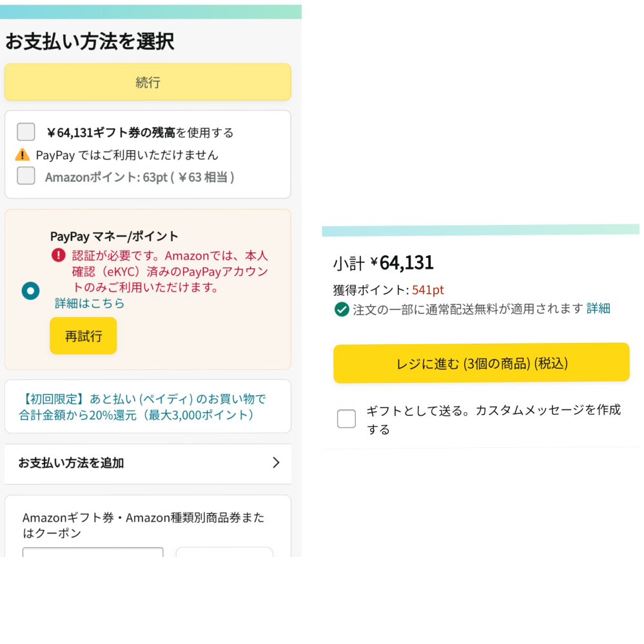644x644 pixels.
Task: Click the PayPay マネー/ポイント section label
Action: 113,237
